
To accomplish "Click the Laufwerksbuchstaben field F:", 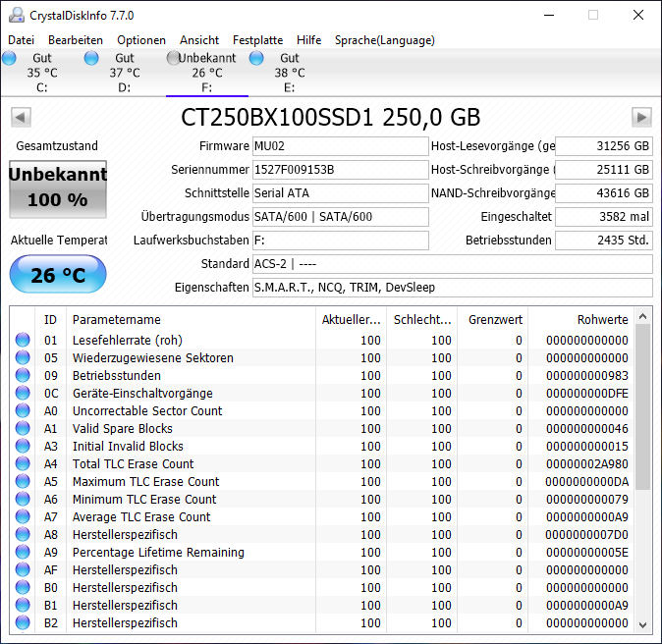I will (340, 241).
